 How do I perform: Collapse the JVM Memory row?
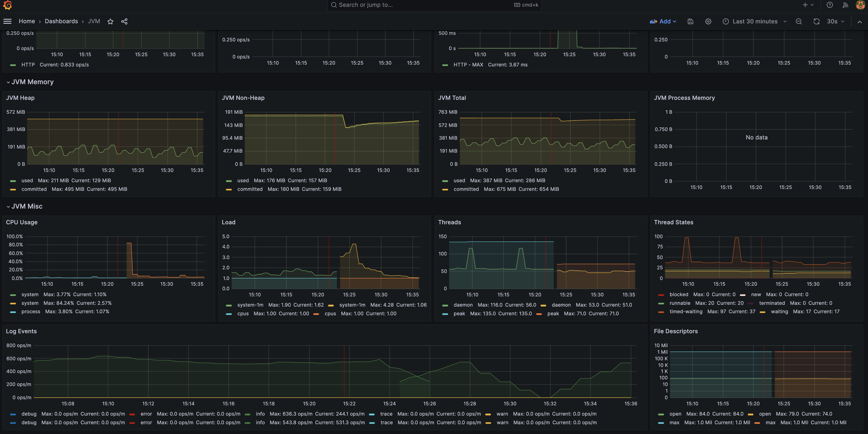pyautogui.click(x=32, y=82)
